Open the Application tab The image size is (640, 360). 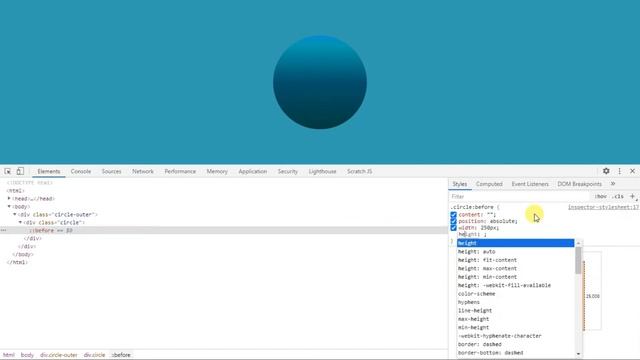pyautogui.click(x=253, y=171)
